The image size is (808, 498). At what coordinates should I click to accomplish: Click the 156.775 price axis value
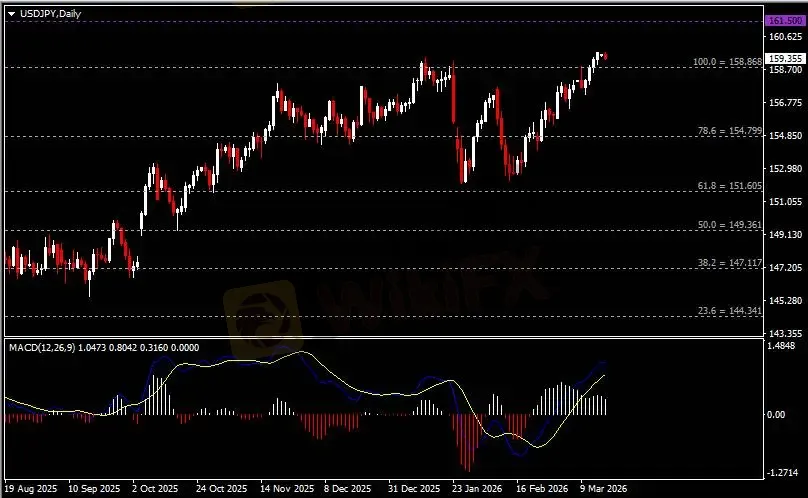pyautogui.click(x=786, y=103)
